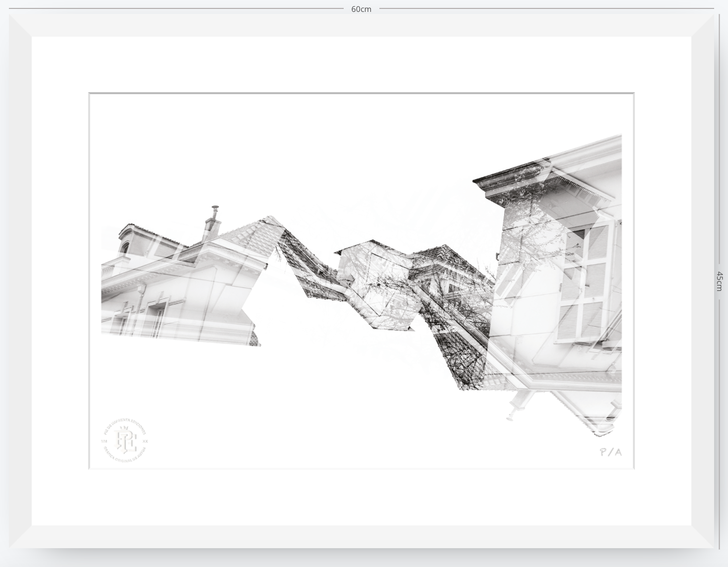This screenshot has width=728, height=567.
Task: Click the vertical height measurement line at right
Action: tap(719, 281)
